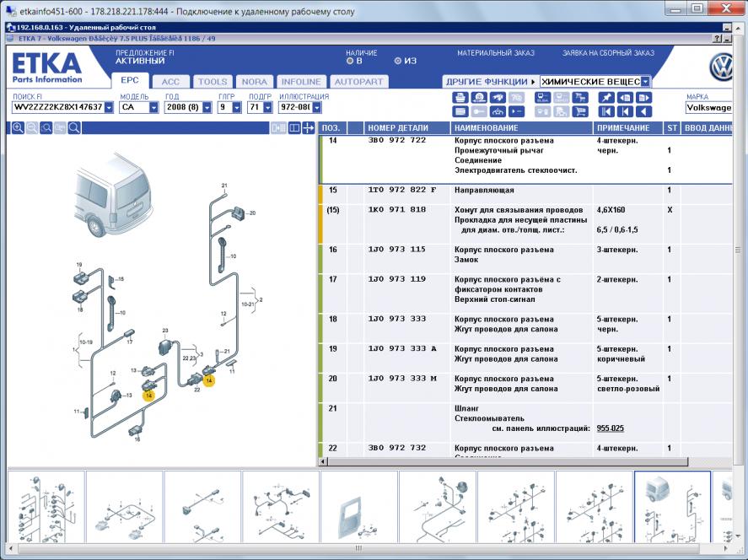Click the next page document icon
The image size is (748, 560).
click(x=644, y=98)
